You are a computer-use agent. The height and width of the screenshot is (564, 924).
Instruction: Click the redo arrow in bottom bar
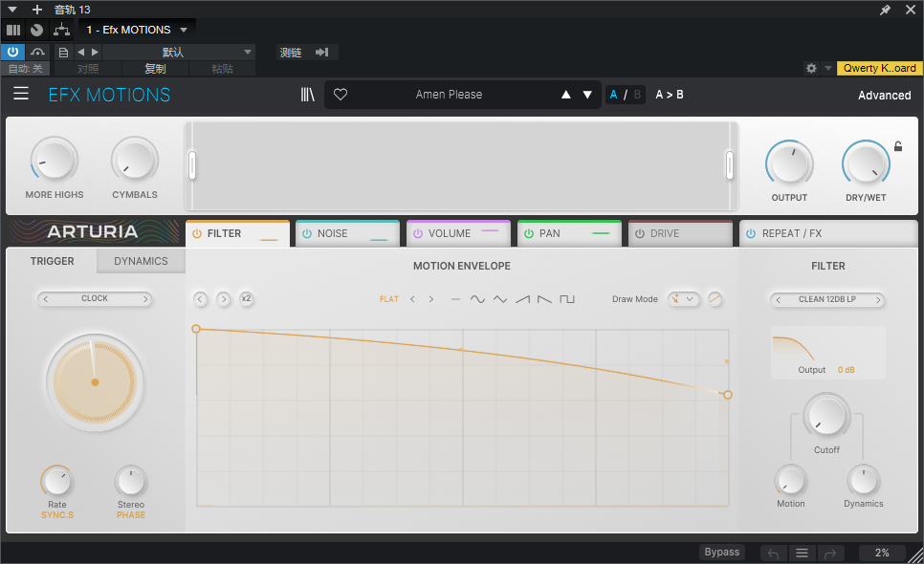(x=831, y=553)
